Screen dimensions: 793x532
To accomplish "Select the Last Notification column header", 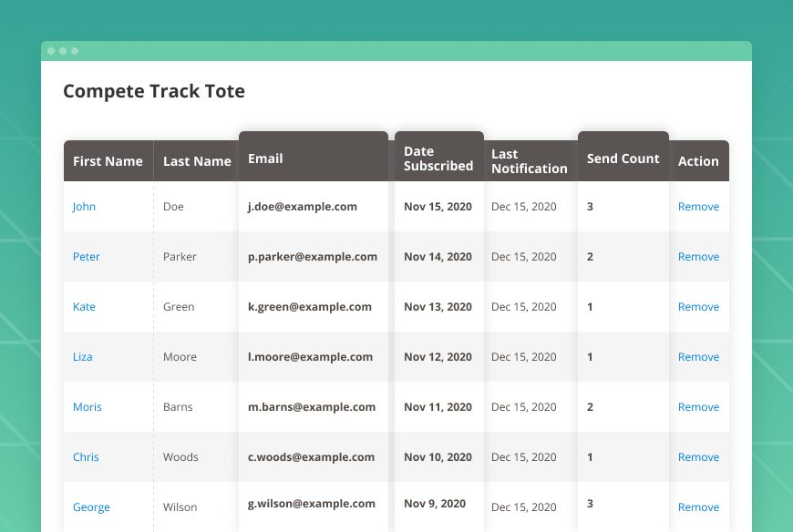I will [x=529, y=161].
